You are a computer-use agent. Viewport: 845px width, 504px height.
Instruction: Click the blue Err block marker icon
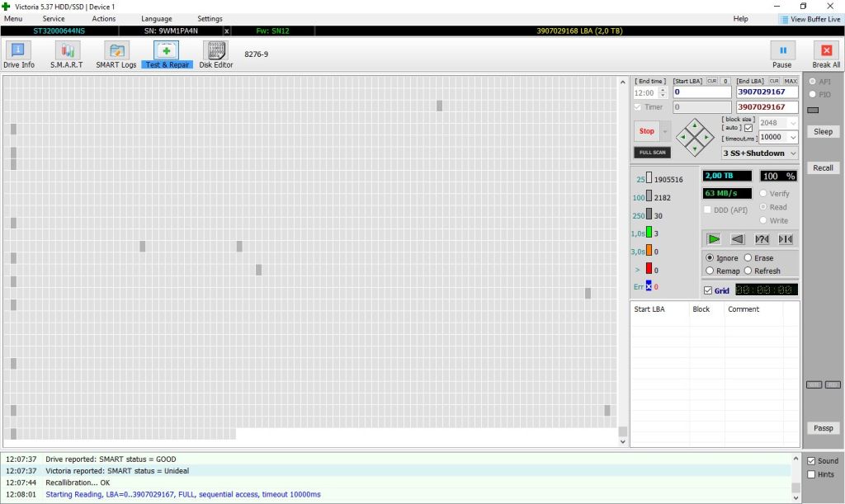649,286
